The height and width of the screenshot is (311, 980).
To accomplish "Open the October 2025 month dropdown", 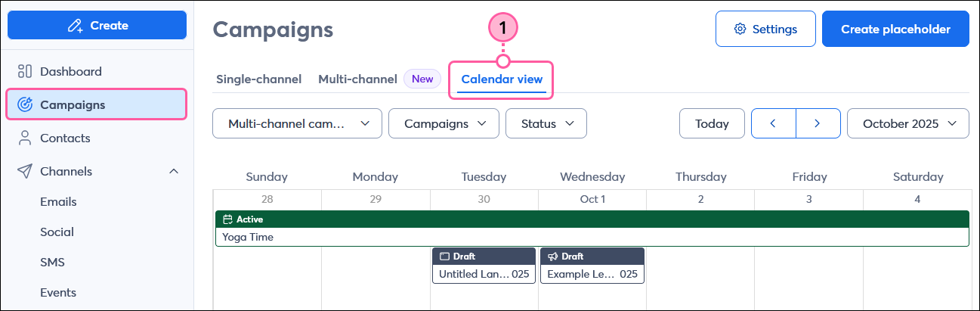I will (907, 123).
